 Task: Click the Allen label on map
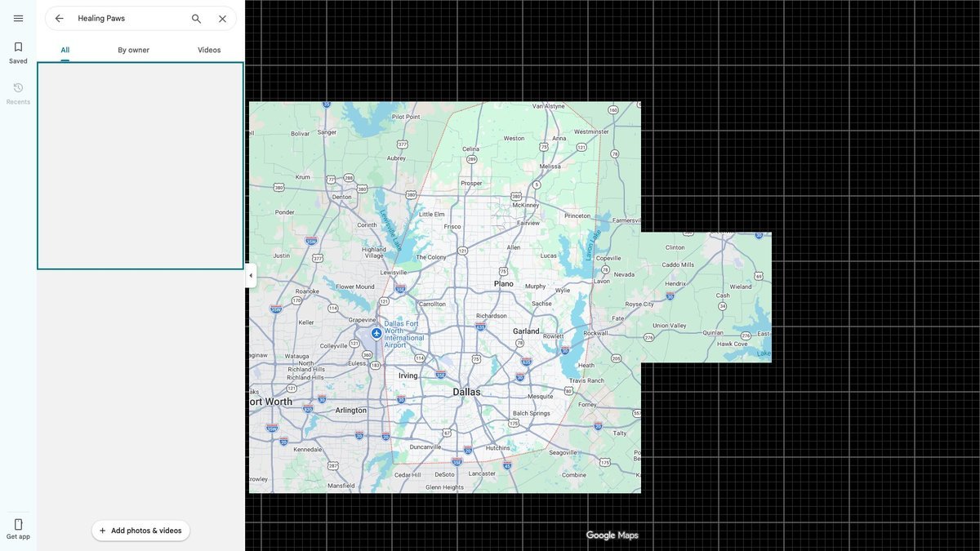pos(514,247)
